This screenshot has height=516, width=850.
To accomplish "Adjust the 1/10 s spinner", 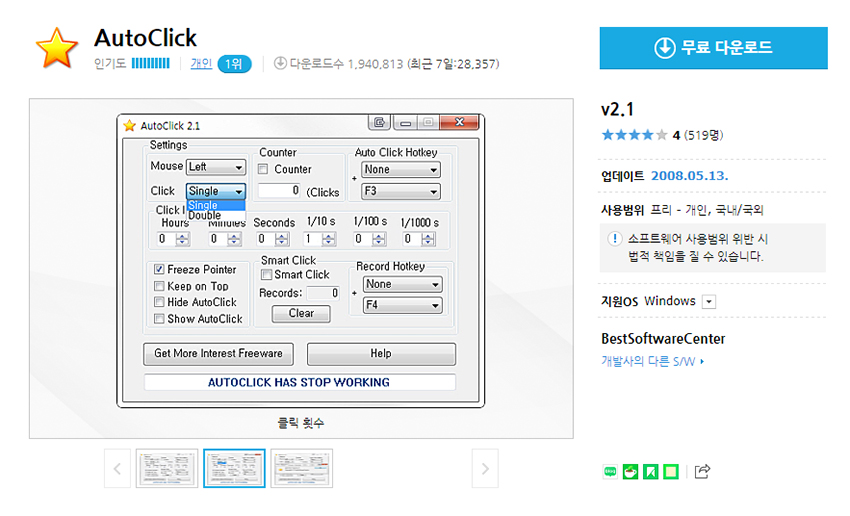I will point(329,239).
